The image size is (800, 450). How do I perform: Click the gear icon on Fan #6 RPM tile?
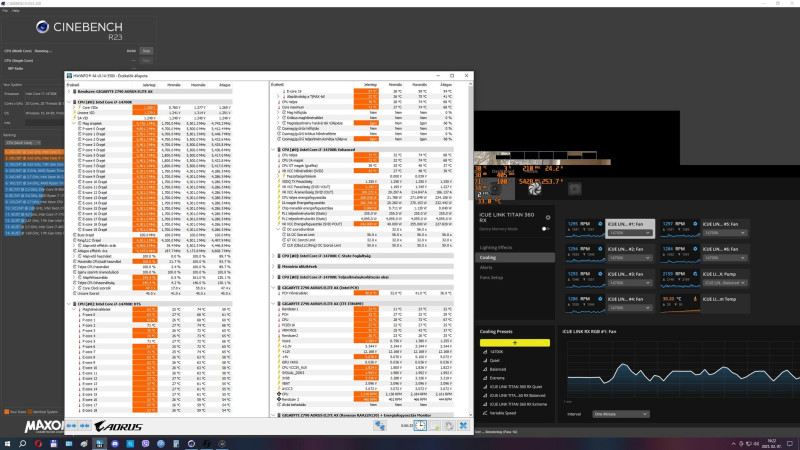695,249
